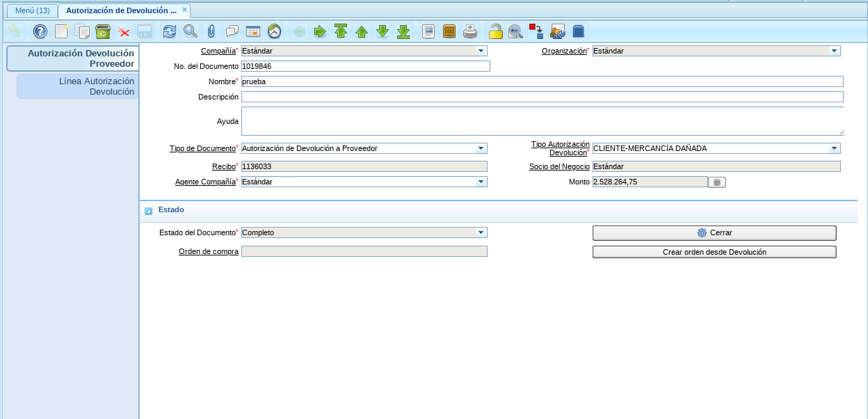The height and width of the screenshot is (419, 868).
Task: Open the magnifier find record icon
Action: click(x=190, y=31)
